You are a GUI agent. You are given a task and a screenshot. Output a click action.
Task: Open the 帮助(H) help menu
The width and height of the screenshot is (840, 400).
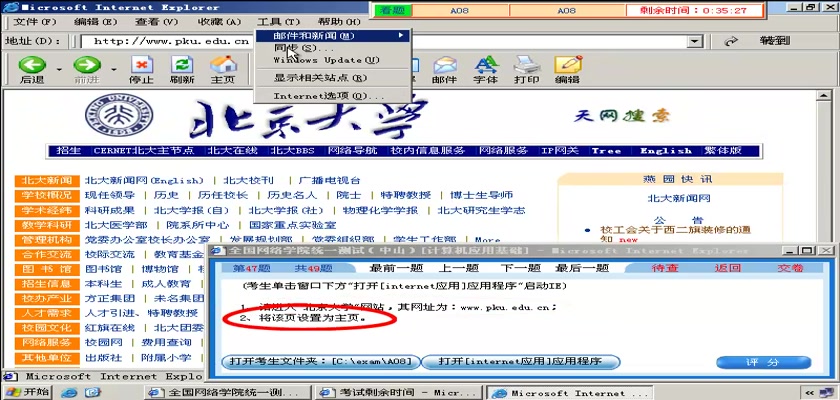[x=340, y=22]
